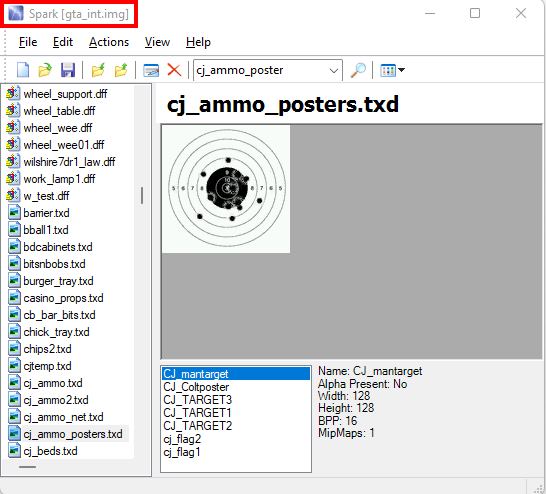Viewport: 546px width, 494px height.
Task: Click the New archive toolbar icon
Action: click(x=23, y=70)
